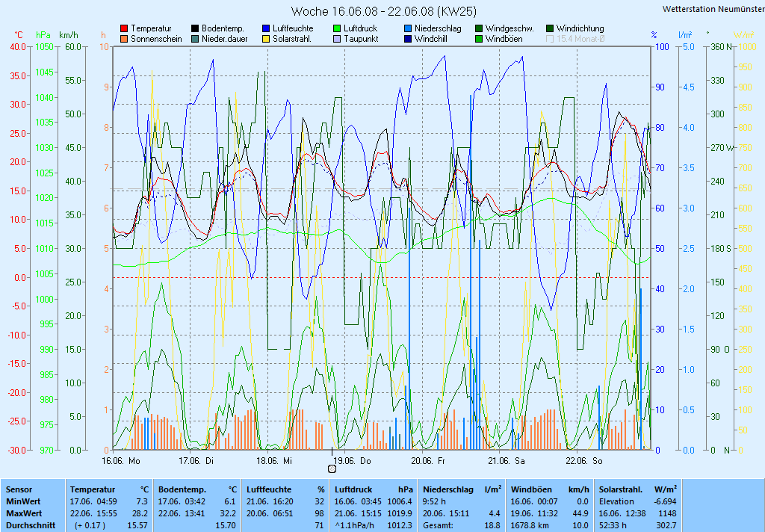765x532 pixels.
Task: Click the MaxWert row label
Action: pos(24,513)
